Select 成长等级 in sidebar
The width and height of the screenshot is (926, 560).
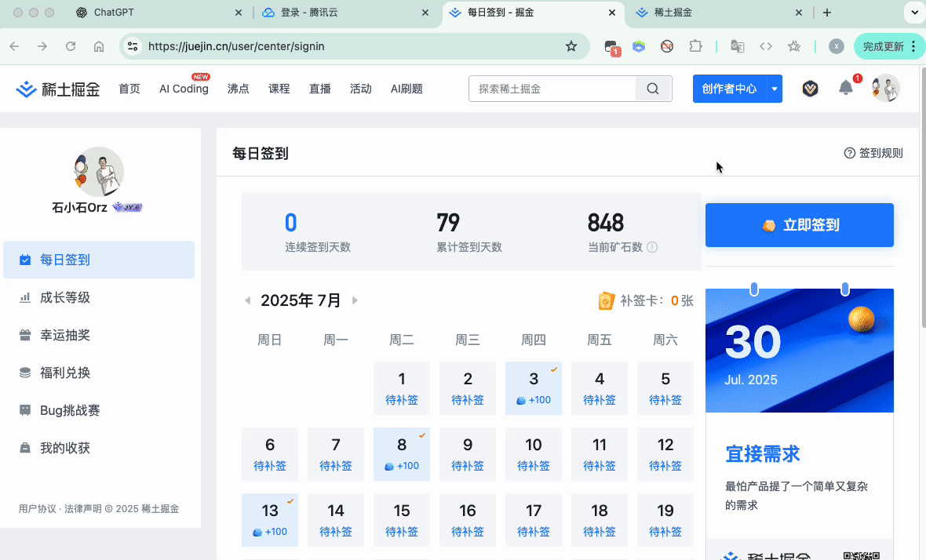coord(99,297)
